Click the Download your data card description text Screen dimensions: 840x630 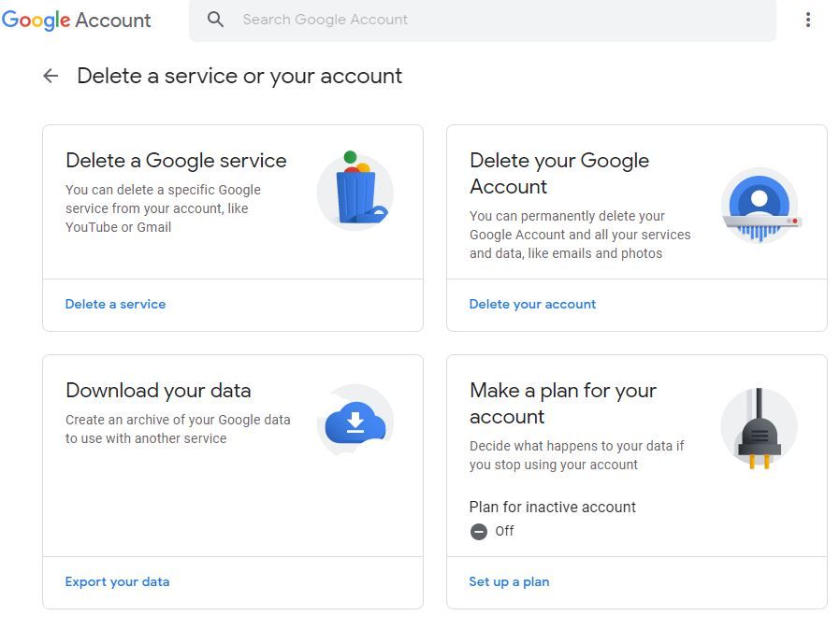point(178,428)
